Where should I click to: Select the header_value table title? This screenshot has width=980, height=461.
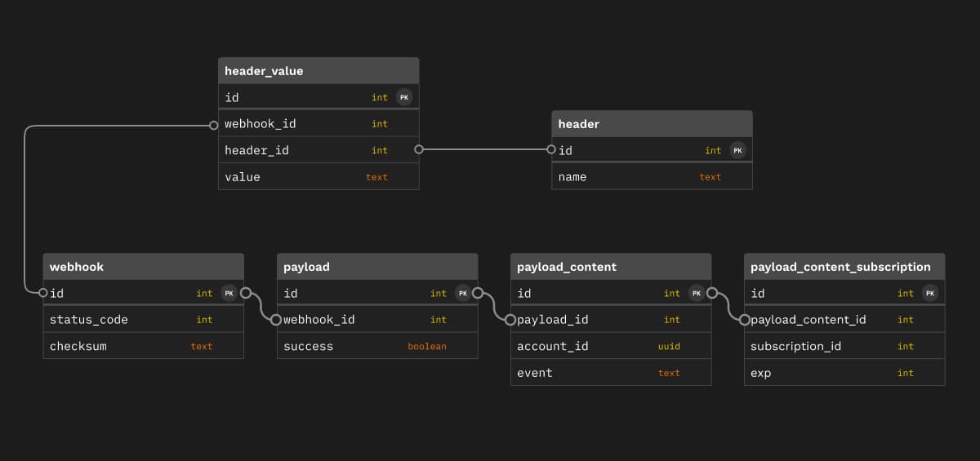point(318,71)
